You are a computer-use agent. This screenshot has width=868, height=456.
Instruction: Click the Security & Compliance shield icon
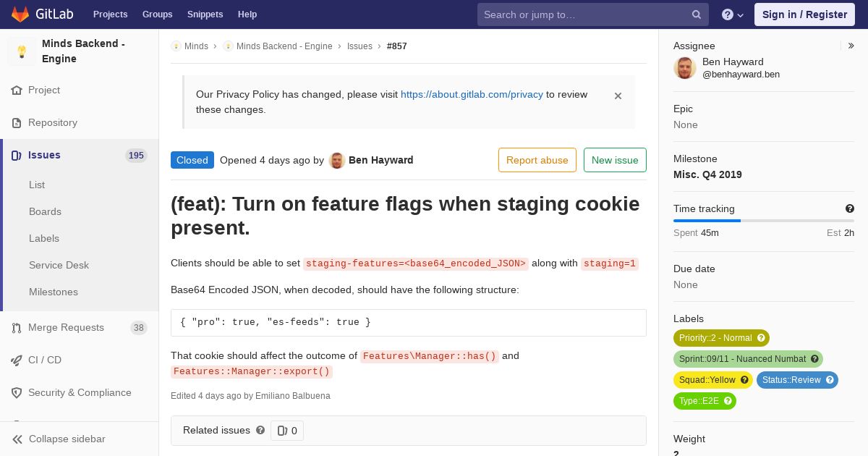[17, 393]
